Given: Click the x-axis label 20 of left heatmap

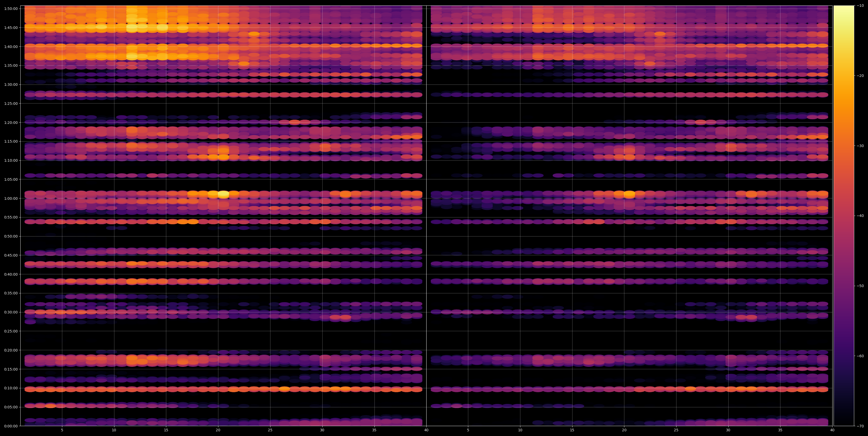Looking at the screenshot, I should pyautogui.click(x=218, y=430).
